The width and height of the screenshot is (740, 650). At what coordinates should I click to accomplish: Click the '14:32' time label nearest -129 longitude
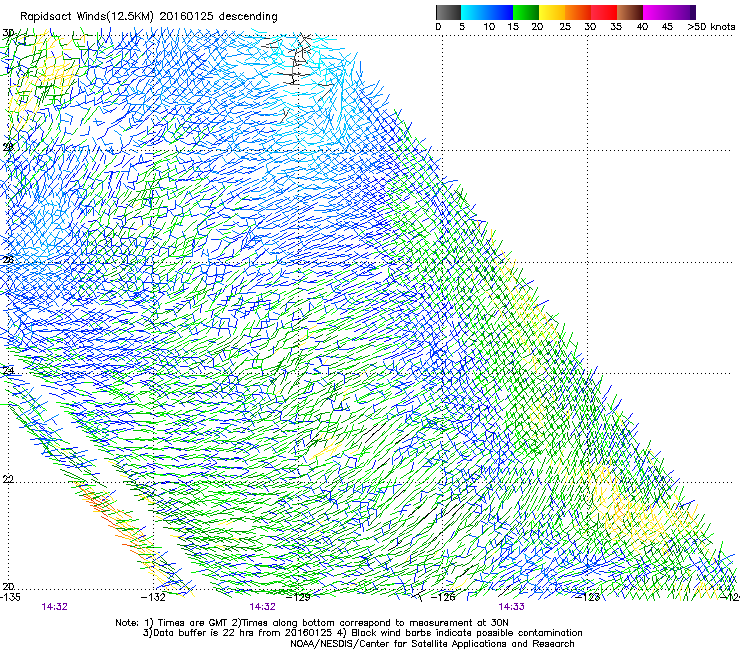pos(262,607)
